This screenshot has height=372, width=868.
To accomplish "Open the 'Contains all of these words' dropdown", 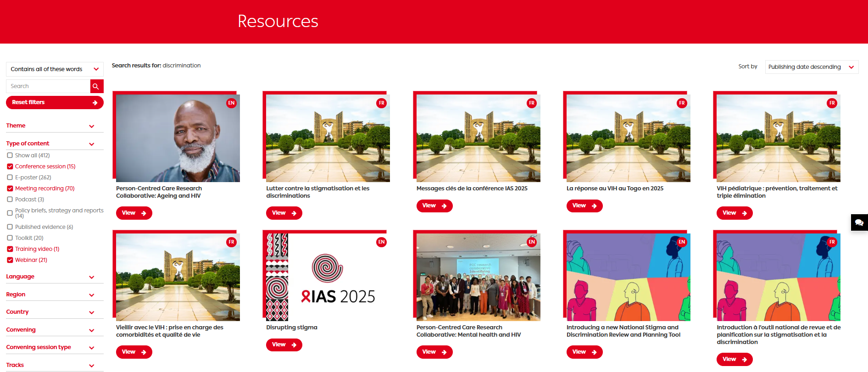I will (x=55, y=69).
